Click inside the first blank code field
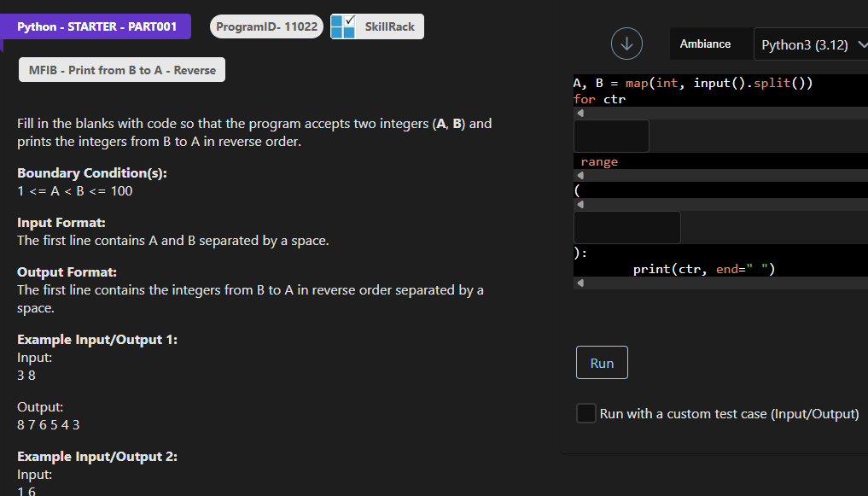The width and height of the screenshot is (868, 496). [x=611, y=136]
